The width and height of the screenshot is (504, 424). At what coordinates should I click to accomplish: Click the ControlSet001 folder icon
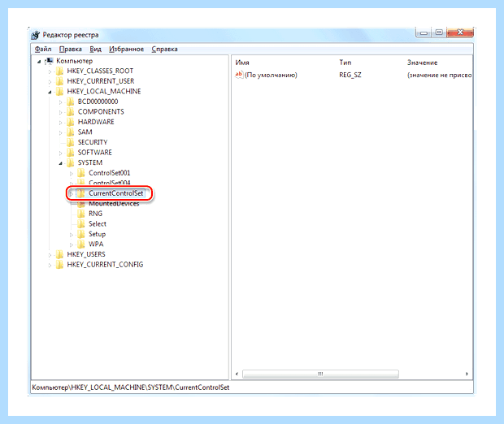[x=81, y=173]
